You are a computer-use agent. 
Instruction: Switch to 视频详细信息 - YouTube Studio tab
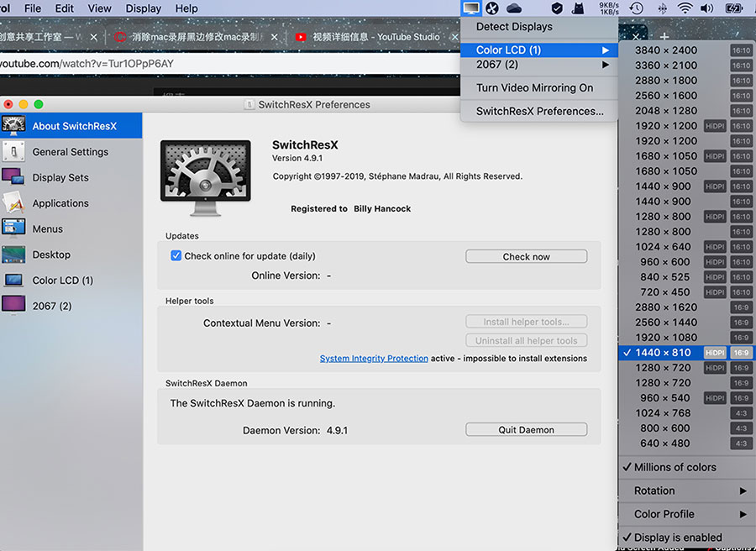pyautogui.click(x=376, y=37)
